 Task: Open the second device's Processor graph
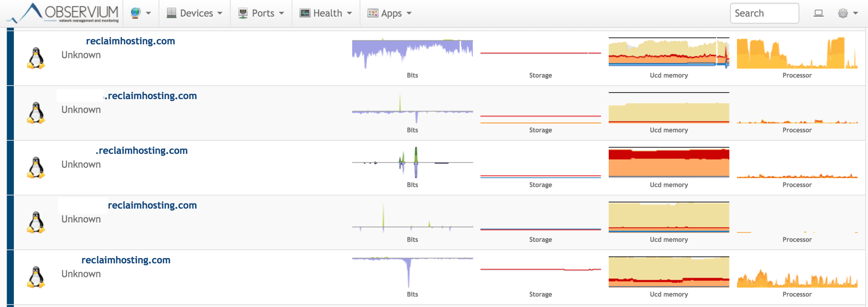[797, 108]
